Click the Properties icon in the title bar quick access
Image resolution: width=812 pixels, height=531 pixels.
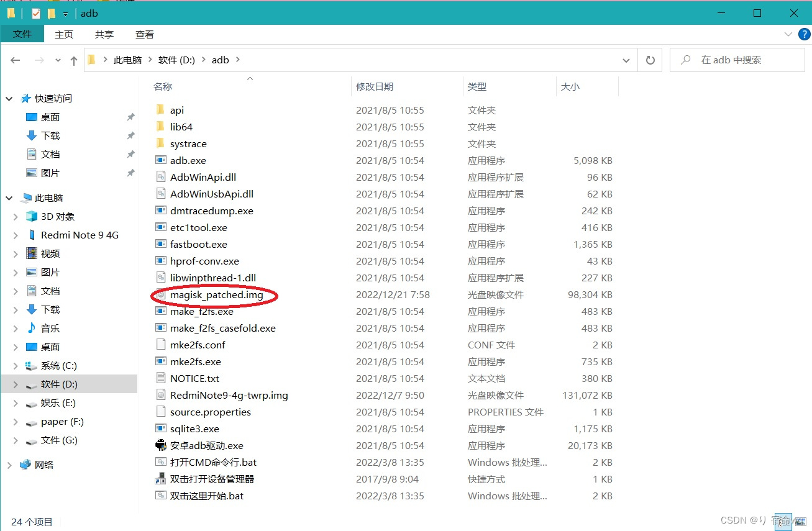pyautogui.click(x=35, y=13)
